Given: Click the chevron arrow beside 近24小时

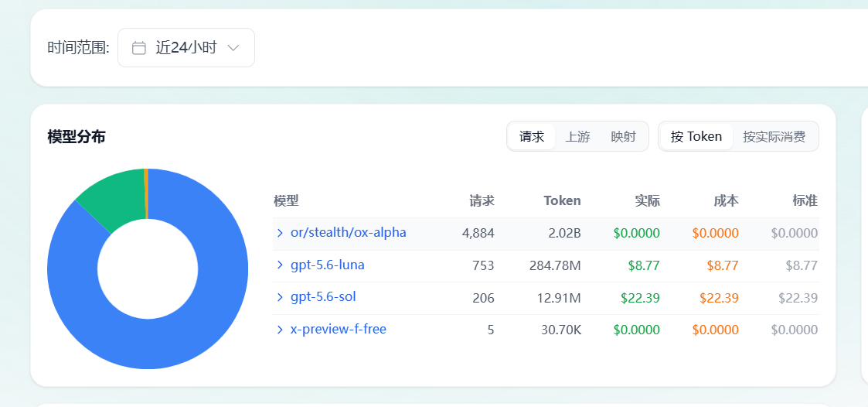Looking at the screenshot, I should point(233,48).
